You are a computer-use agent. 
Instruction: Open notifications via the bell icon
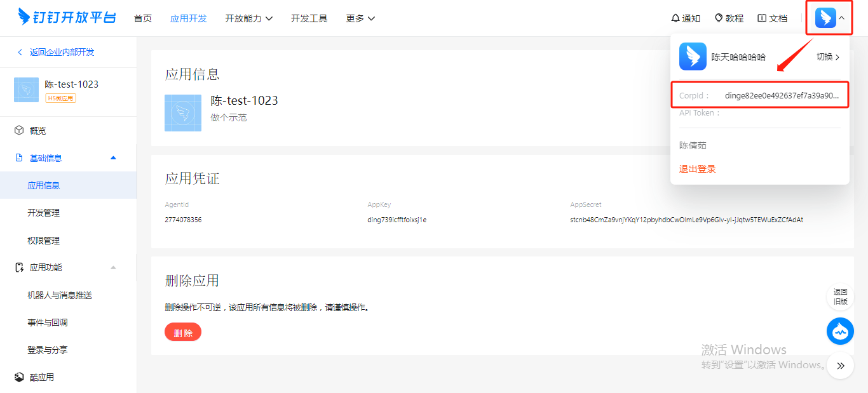(x=675, y=18)
